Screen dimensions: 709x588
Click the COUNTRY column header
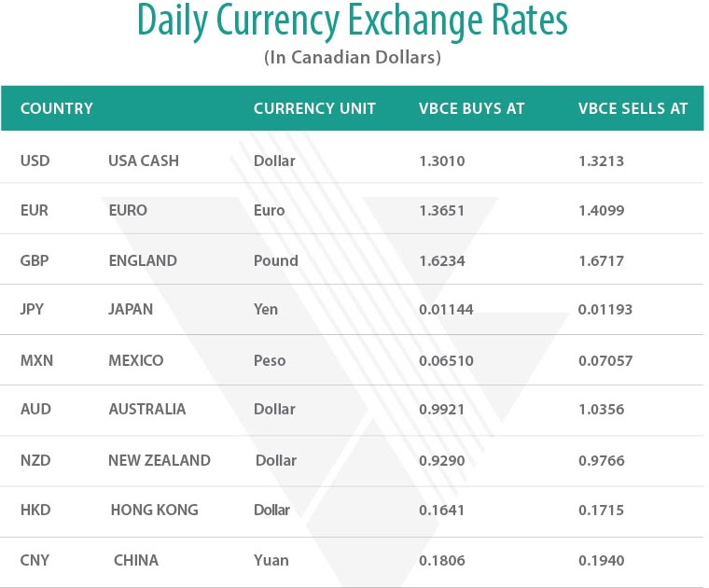57,108
